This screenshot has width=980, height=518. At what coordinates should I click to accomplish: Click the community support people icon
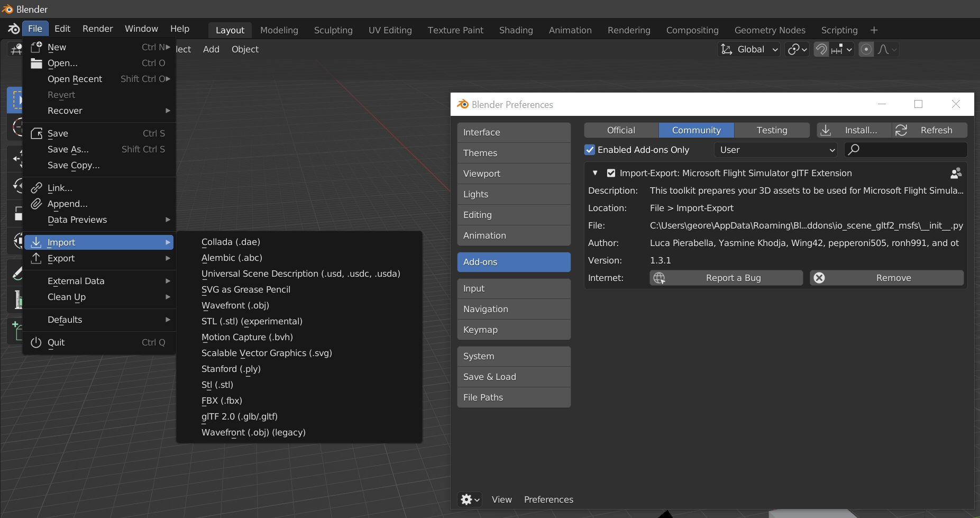[x=956, y=173]
